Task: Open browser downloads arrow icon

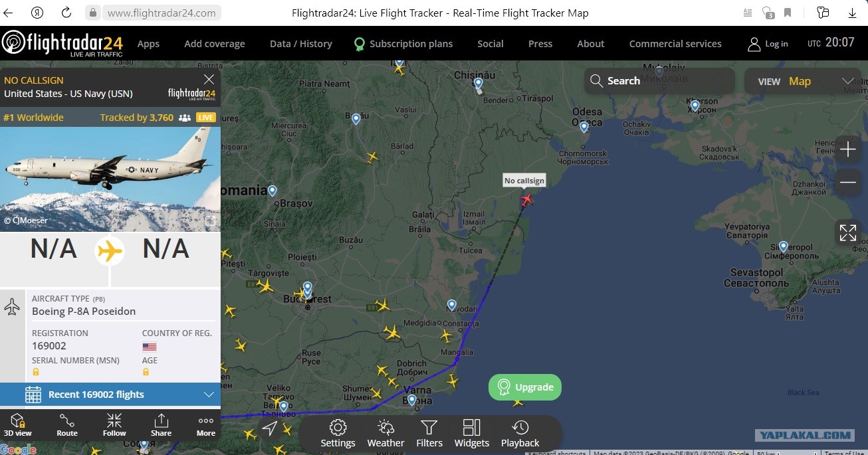Action: pyautogui.click(x=852, y=13)
